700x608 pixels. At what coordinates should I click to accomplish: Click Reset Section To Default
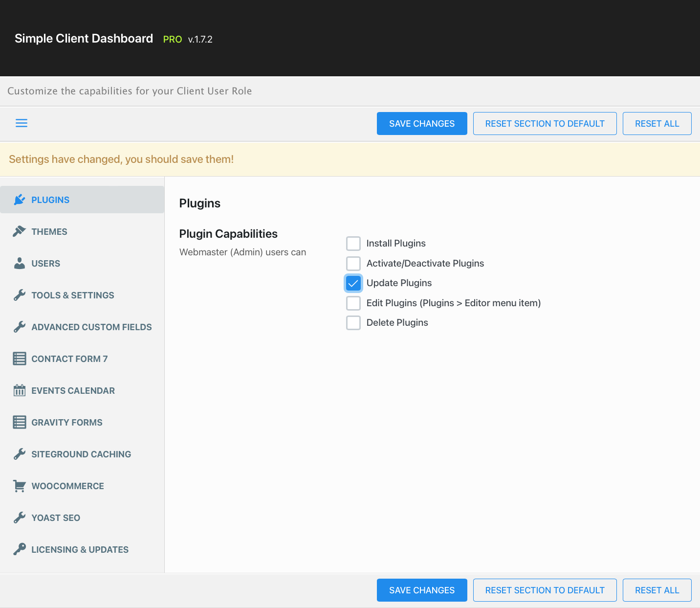(x=545, y=123)
